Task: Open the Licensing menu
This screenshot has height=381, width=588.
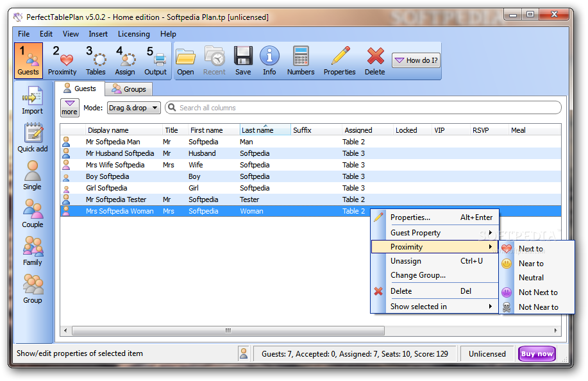Action: tap(134, 34)
